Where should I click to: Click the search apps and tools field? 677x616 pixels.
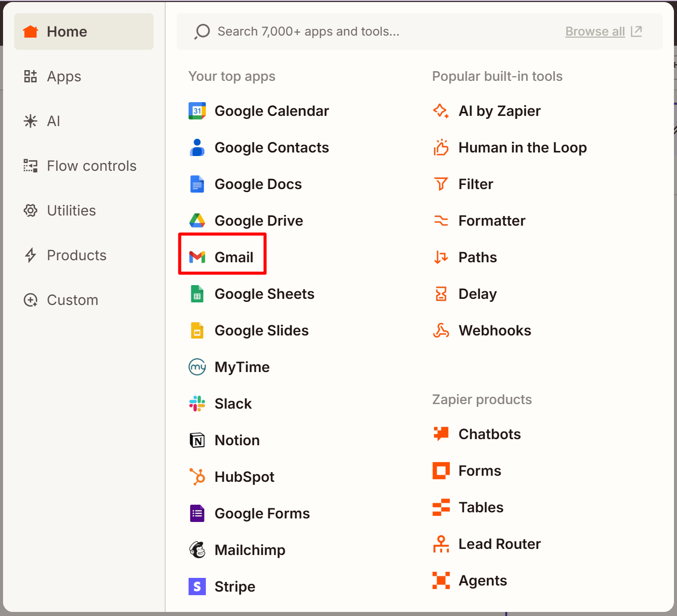[420, 32]
